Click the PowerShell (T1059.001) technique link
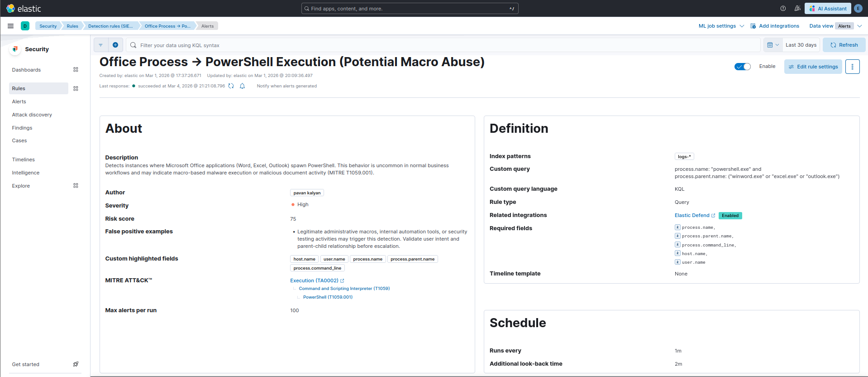Image resolution: width=868 pixels, height=377 pixels. pyautogui.click(x=328, y=297)
